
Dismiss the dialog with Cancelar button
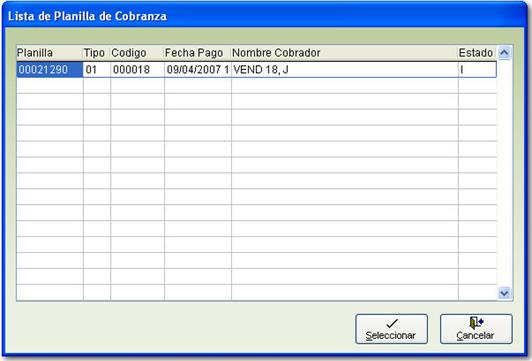pyautogui.click(x=476, y=329)
